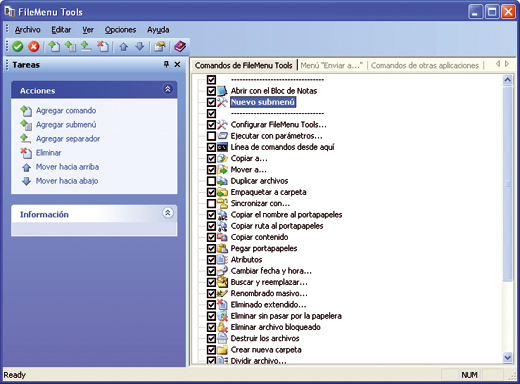Open the Archivo menu
The width and height of the screenshot is (520, 384).
(27, 30)
